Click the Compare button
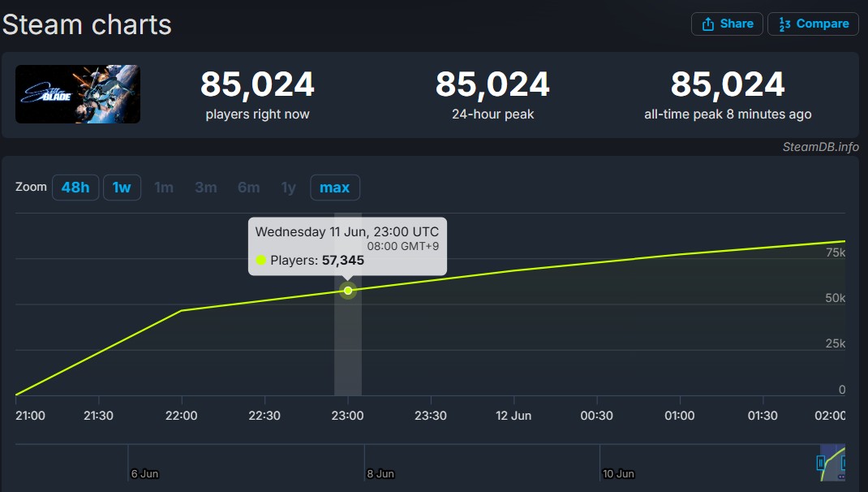 coord(813,24)
